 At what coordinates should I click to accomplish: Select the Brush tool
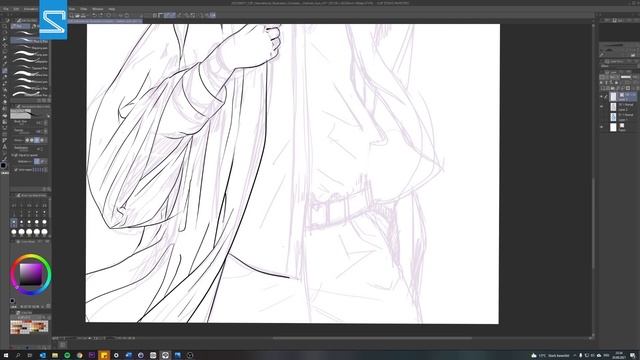(4, 83)
